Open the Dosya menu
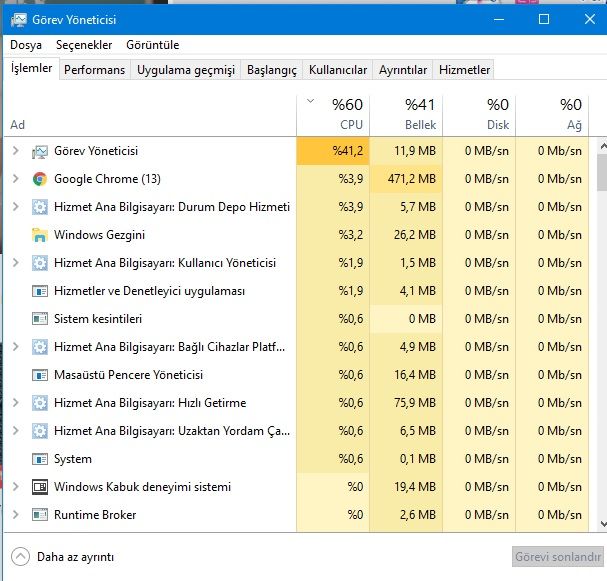Viewport: 607px width, 581px height. click(x=26, y=45)
